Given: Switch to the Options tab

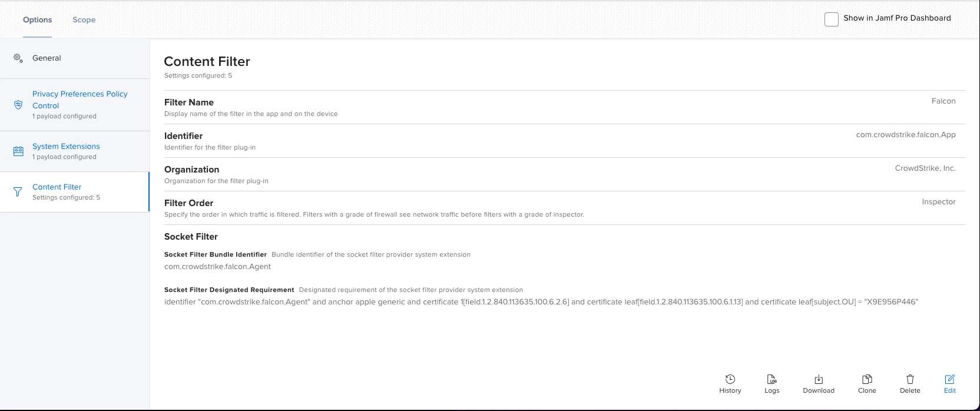Looking at the screenshot, I should pos(38,19).
